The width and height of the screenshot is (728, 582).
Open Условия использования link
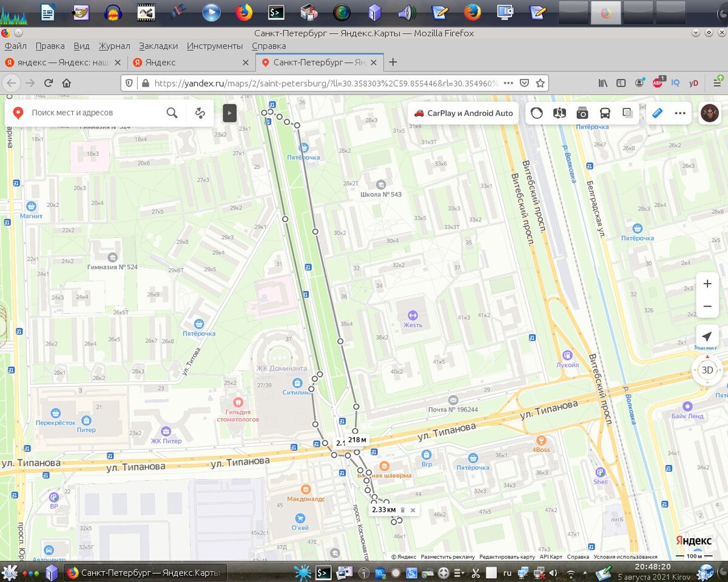click(x=625, y=557)
